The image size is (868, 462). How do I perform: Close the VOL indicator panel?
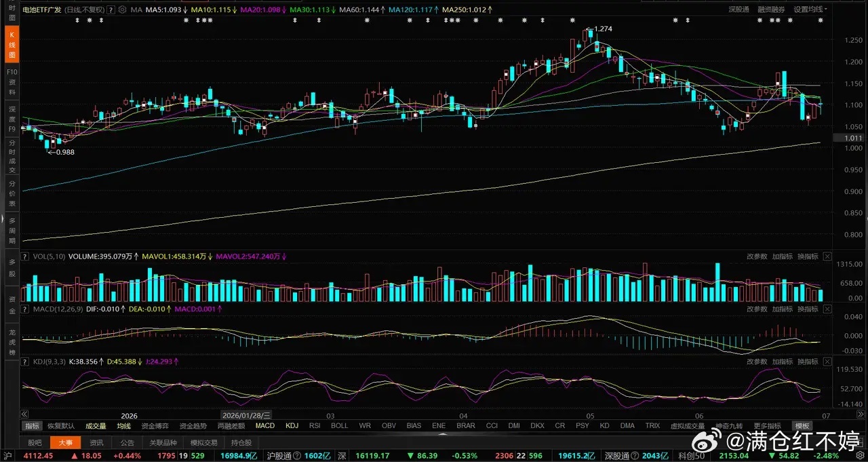pyautogui.click(x=827, y=256)
